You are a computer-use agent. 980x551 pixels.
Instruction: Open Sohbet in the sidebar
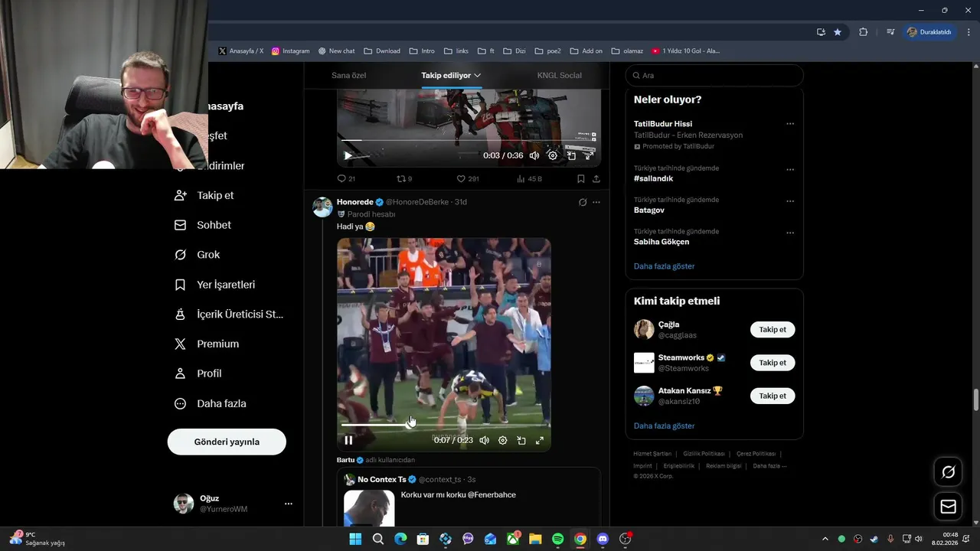pyautogui.click(x=203, y=225)
